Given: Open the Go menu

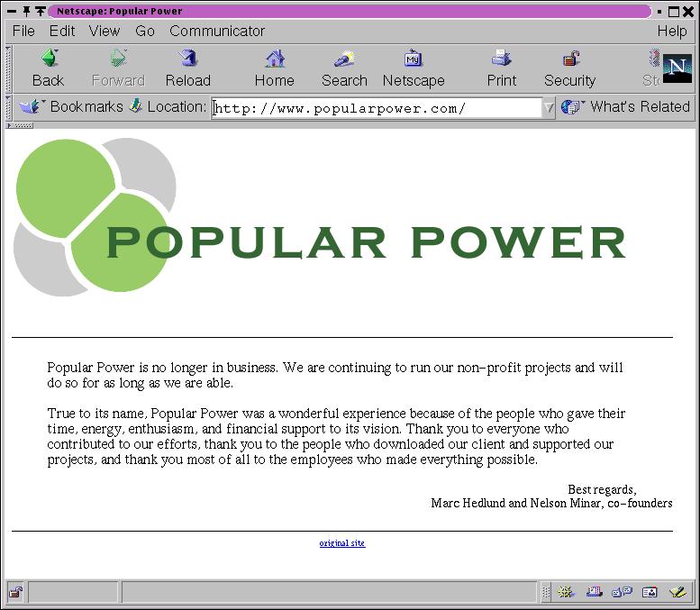Looking at the screenshot, I should coord(145,31).
